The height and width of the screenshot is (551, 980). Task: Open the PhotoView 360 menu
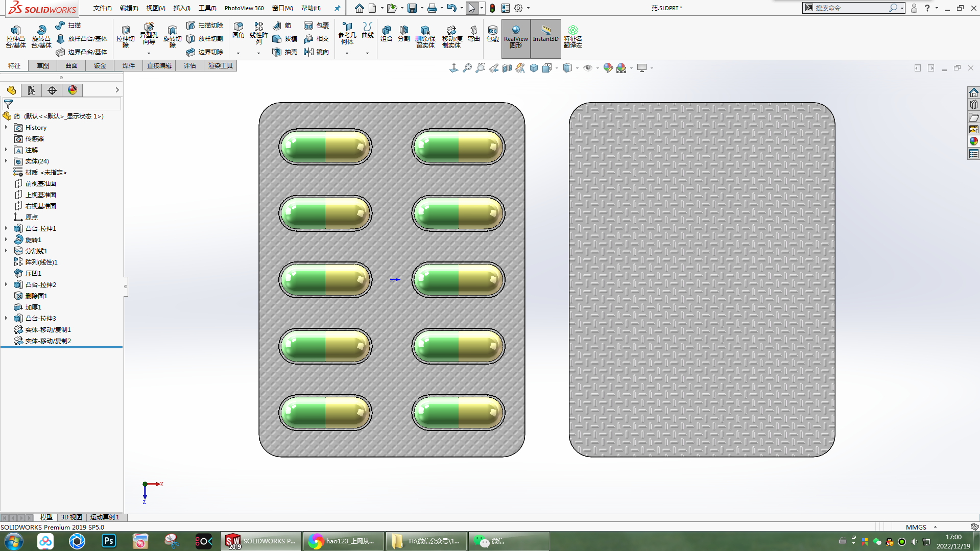[x=244, y=8]
